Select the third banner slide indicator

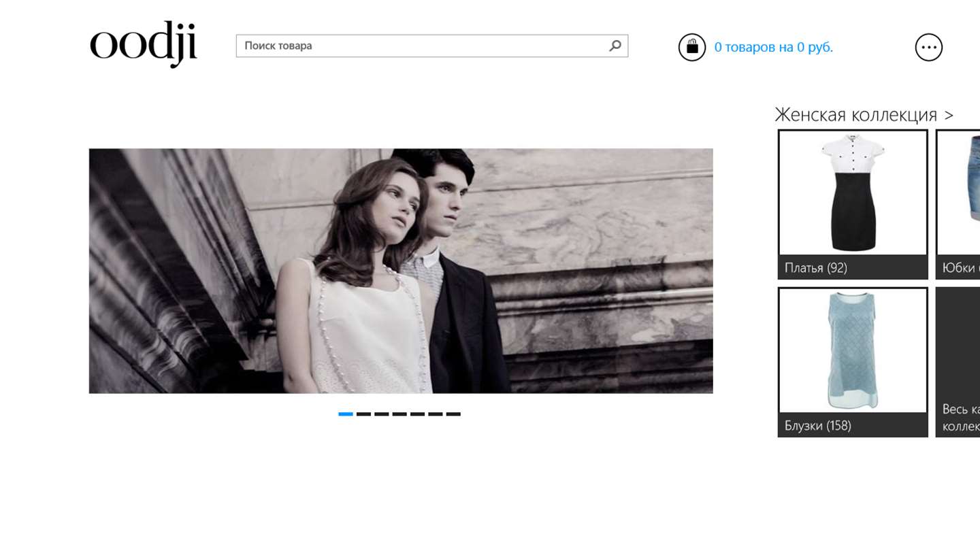[x=382, y=414]
